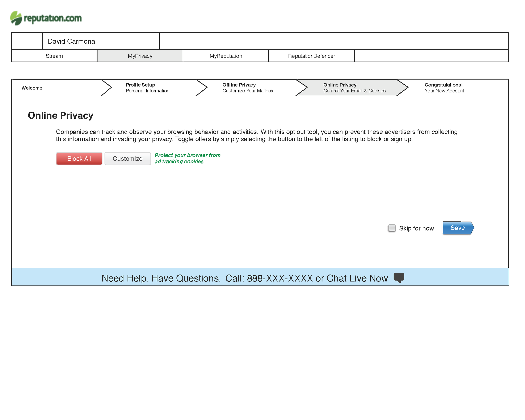The height and width of the screenshot is (420, 525).
Task: Open the MyReputation tab
Action: [226, 56]
